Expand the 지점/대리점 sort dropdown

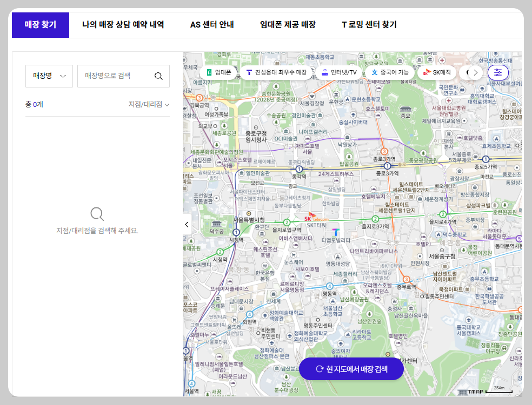pyautogui.click(x=149, y=104)
